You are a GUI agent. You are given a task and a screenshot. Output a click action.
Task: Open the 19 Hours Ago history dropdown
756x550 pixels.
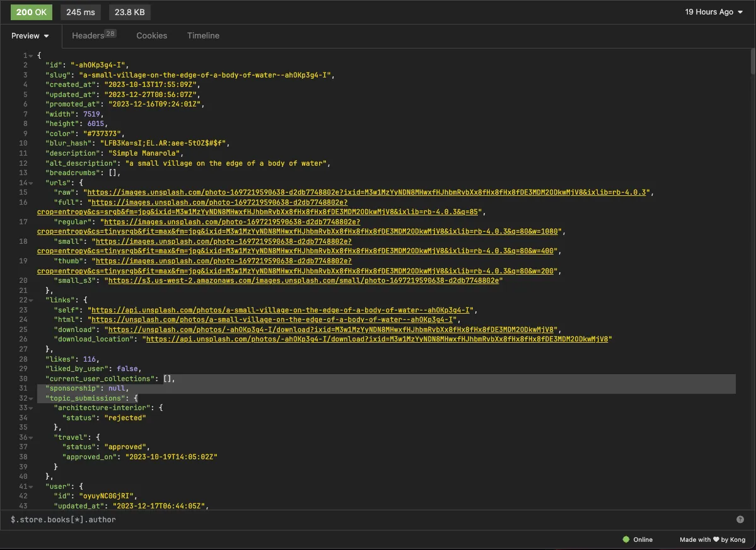coord(714,12)
